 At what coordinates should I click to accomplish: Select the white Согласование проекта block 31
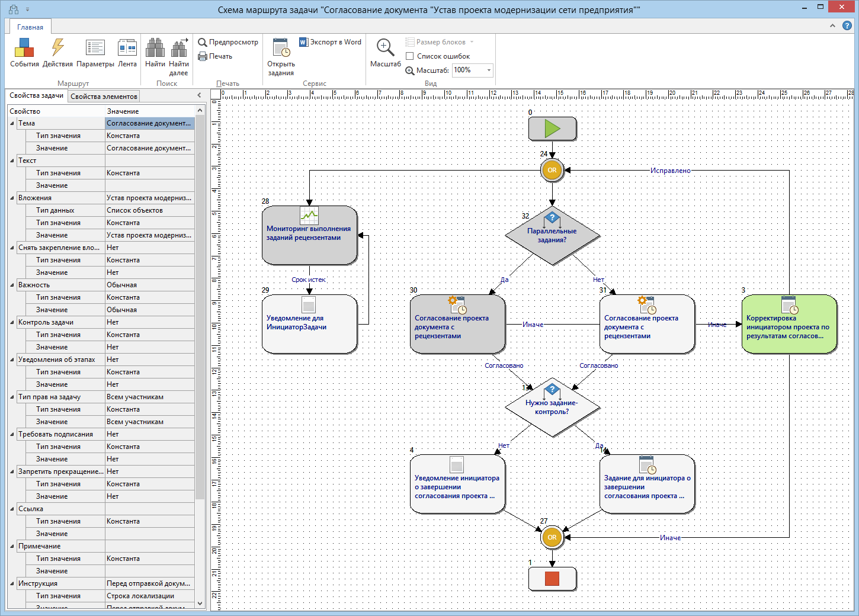647,324
